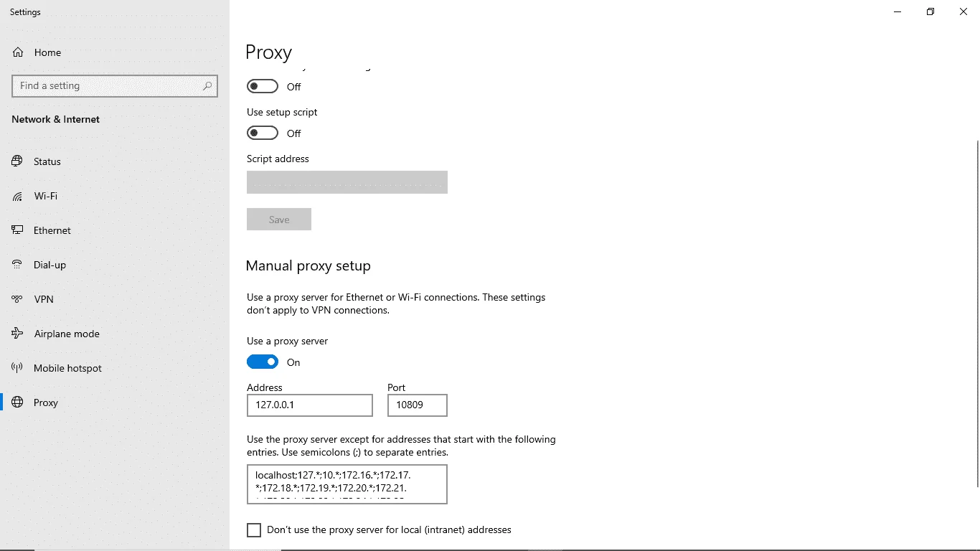This screenshot has width=980, height=551.
Task: Check Don't use proxy for local addresses
Action: click(254, 530)
